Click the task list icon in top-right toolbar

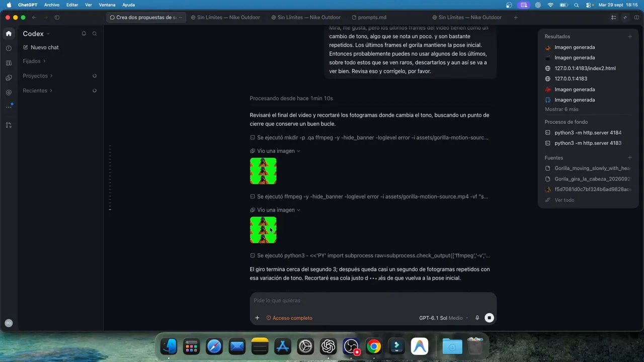(x=613, y=17)
